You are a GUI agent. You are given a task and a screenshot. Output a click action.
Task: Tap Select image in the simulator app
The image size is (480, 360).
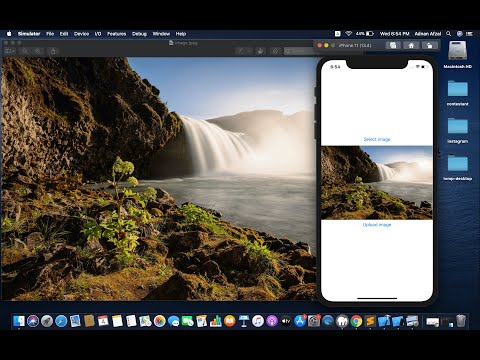[x=377, y=139]
